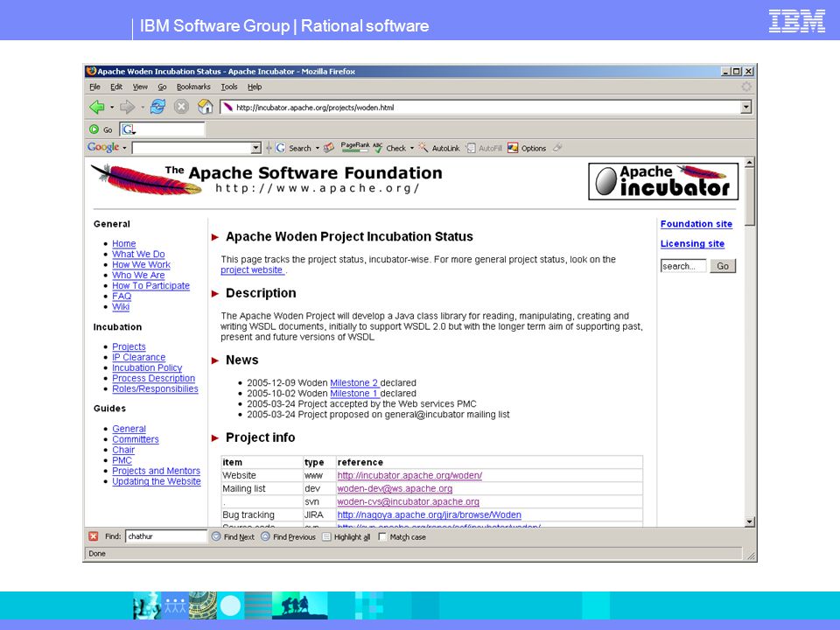Focus the Google toolbar search field

(192, 148)
